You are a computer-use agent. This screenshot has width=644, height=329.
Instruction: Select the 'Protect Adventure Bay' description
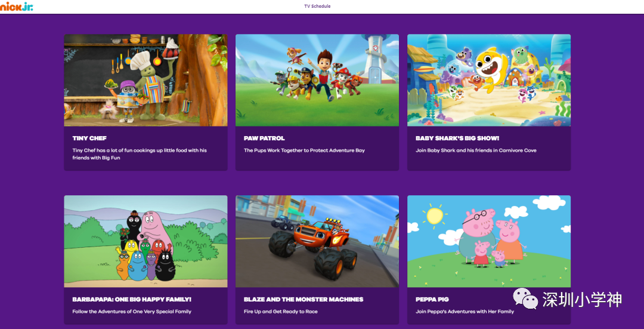click(304, 150)
